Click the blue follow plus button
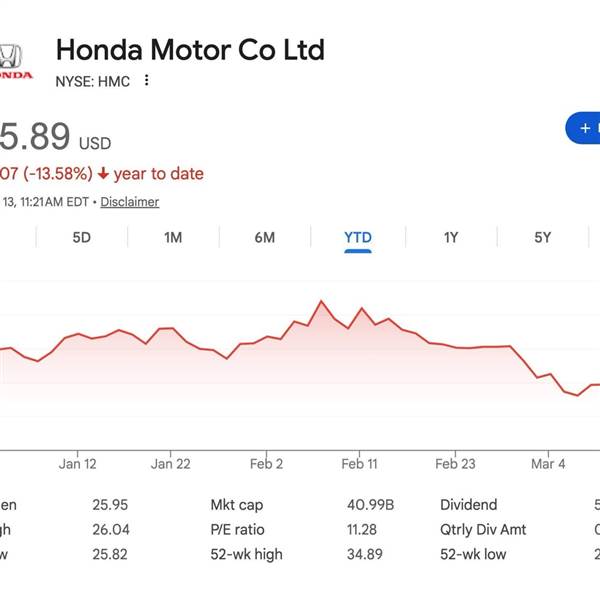 (x=584, y=128)
